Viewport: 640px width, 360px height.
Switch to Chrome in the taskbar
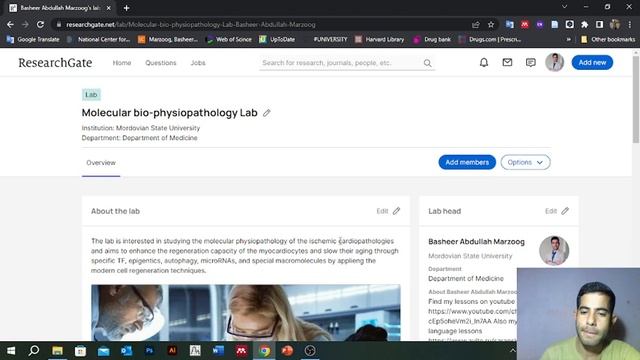coord(264,351)
